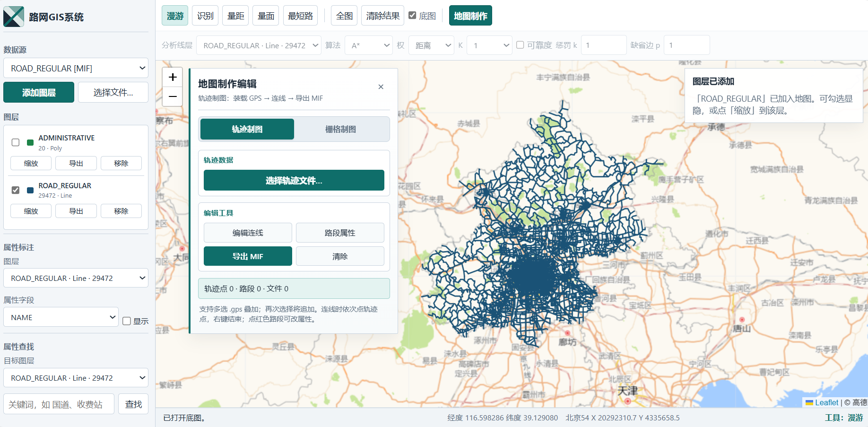Select the 漫游 pan tool

coord(175,16)
